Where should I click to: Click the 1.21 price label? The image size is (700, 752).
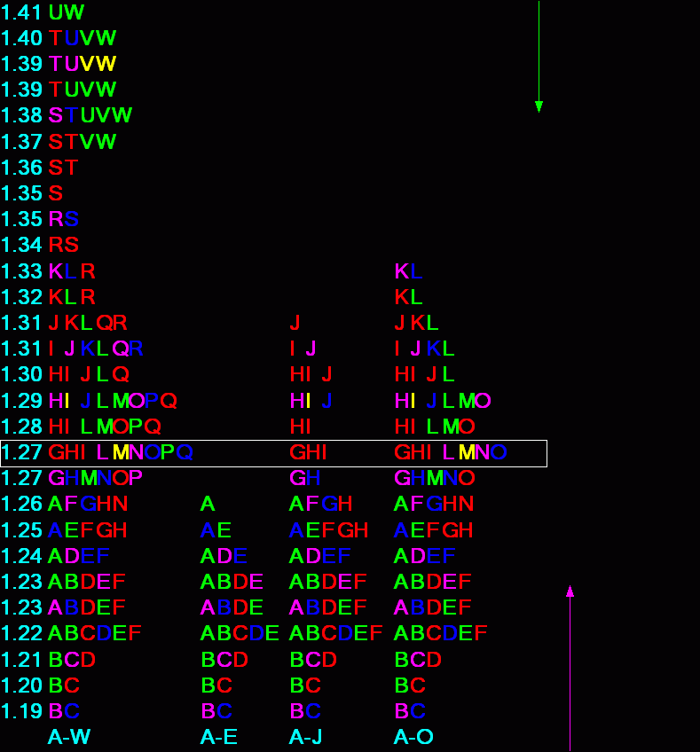pos(21,660)
